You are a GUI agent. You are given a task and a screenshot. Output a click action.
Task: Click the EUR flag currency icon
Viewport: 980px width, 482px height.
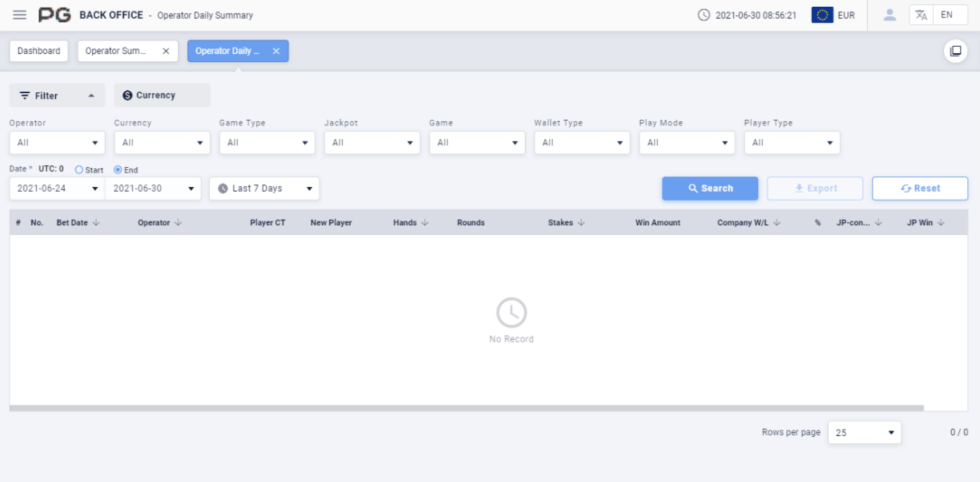(x=821, y=15)
